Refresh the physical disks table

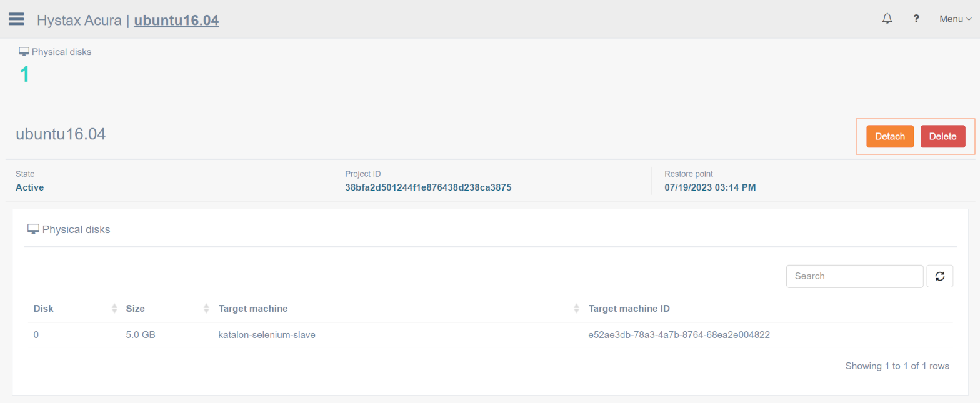tap(939, 276)
